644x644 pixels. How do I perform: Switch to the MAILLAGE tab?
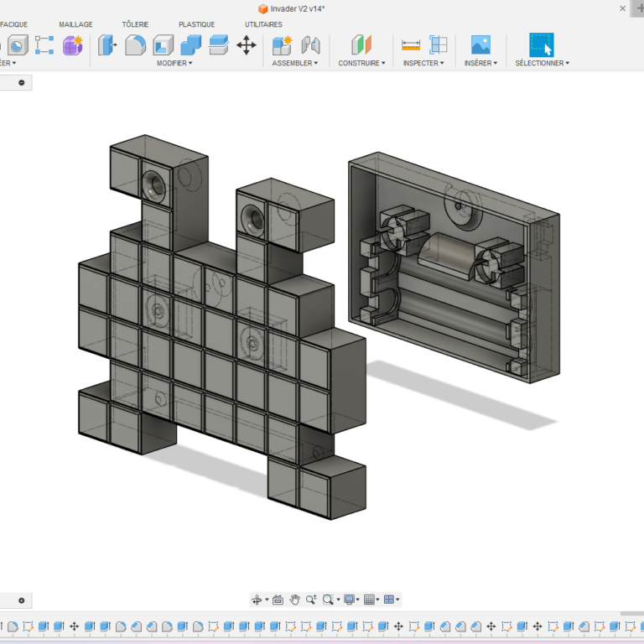point(76,24)
